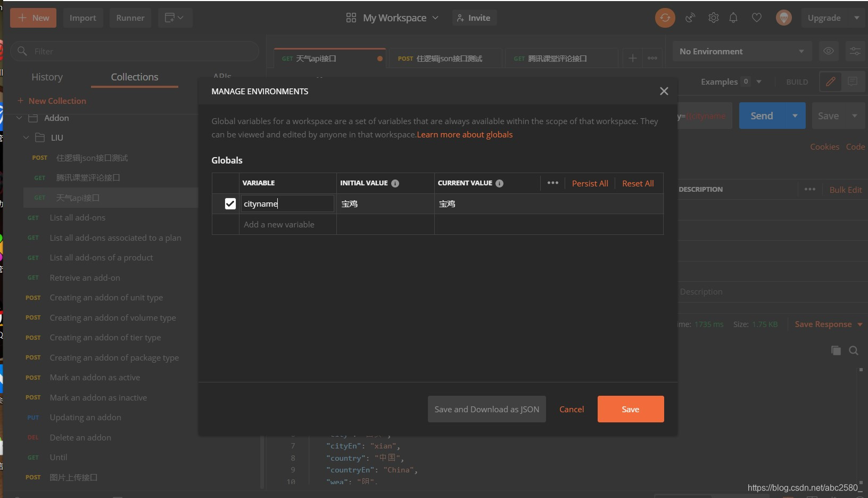Click the LIU folder icon

click(40, 137)
